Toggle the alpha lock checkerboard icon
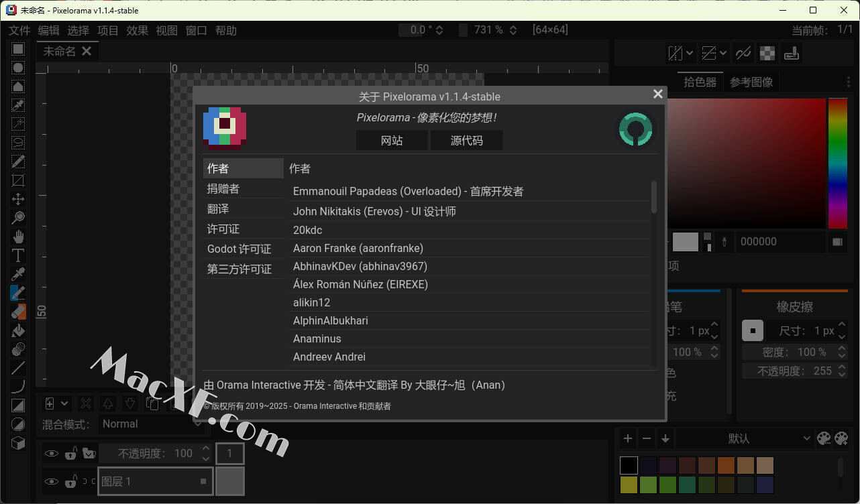The image size is (860, 504). tap(767, 53)
